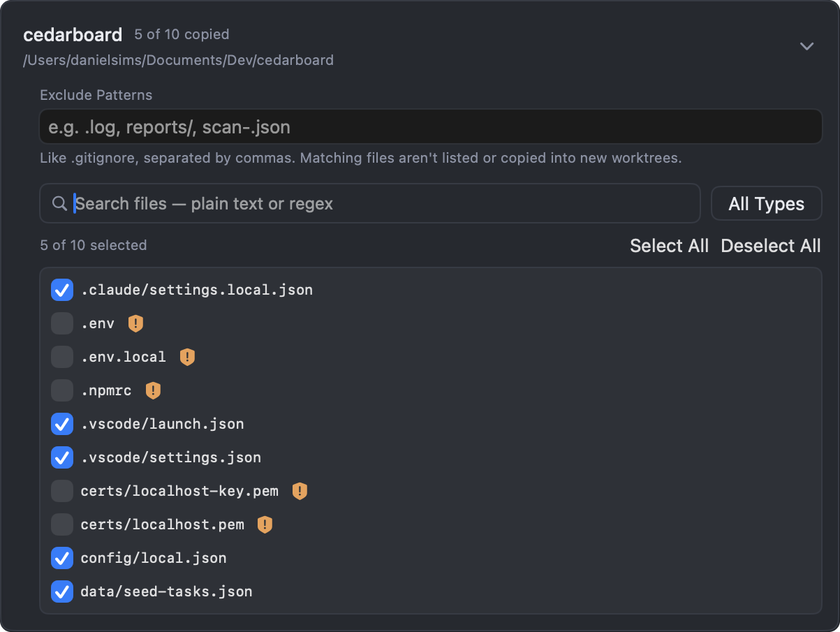
Task: Click the project path /Users/danielsims/Documents/Dev/cedarboard
Action: pos(178,60)
